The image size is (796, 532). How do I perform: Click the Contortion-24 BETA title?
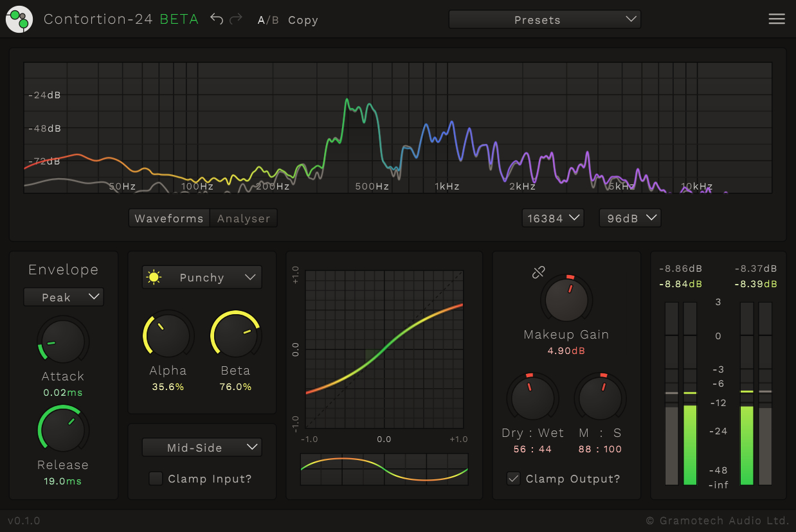(121, 19)
